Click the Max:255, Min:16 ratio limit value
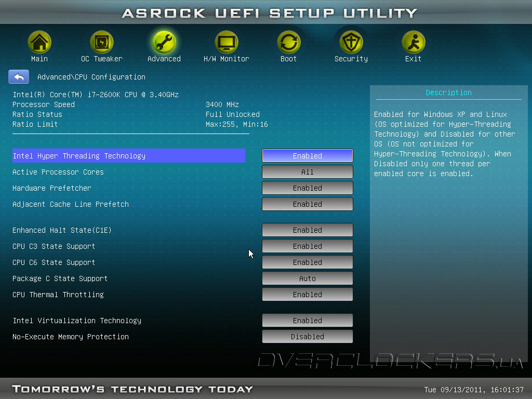 point(237,124)
